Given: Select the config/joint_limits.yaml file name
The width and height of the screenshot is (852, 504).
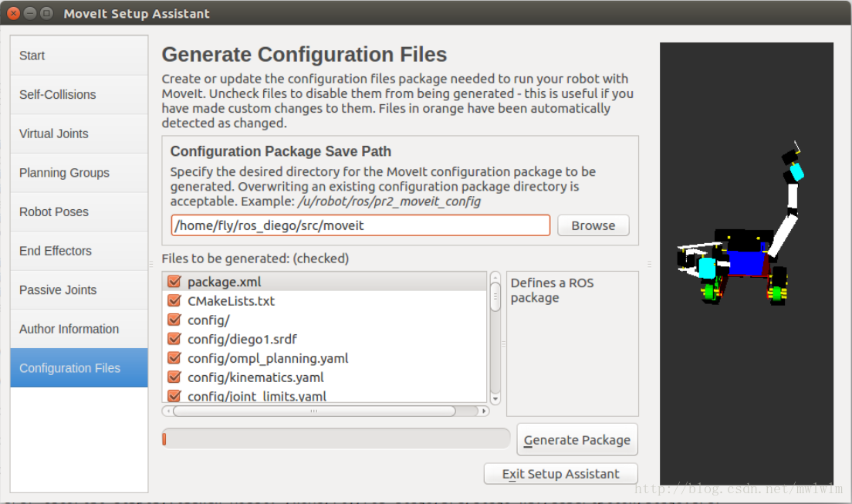Looking at the screenshot, I should pos(257,397).
